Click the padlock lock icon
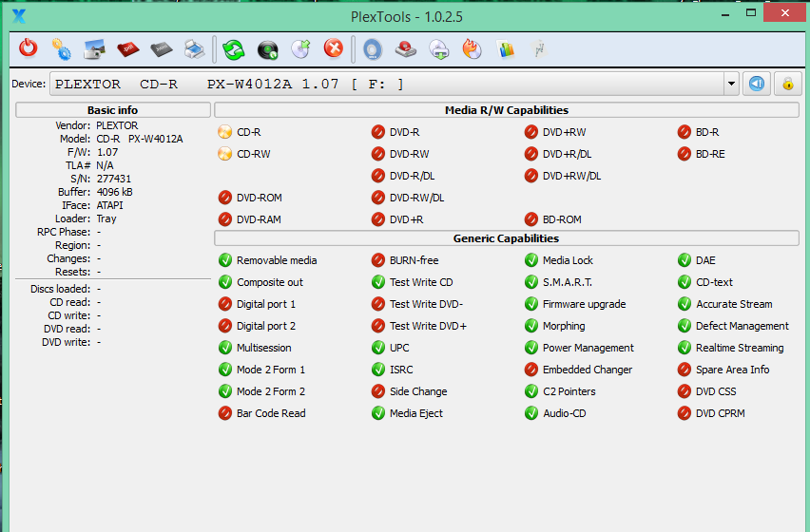The image size is (810, 532). [x=788, y=84]
